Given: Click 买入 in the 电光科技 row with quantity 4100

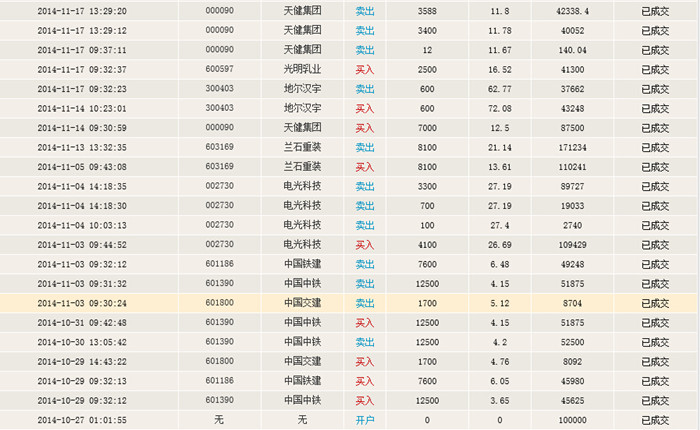Looking at the screenshot, I should 364,244.
